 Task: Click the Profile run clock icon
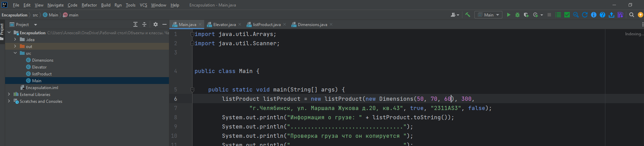(536, 15)
